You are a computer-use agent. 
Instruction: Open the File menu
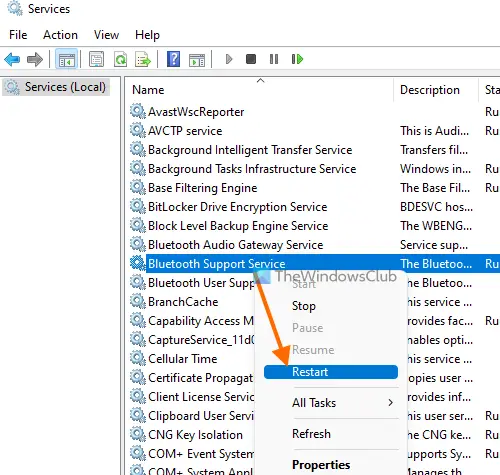coord(18,35)
